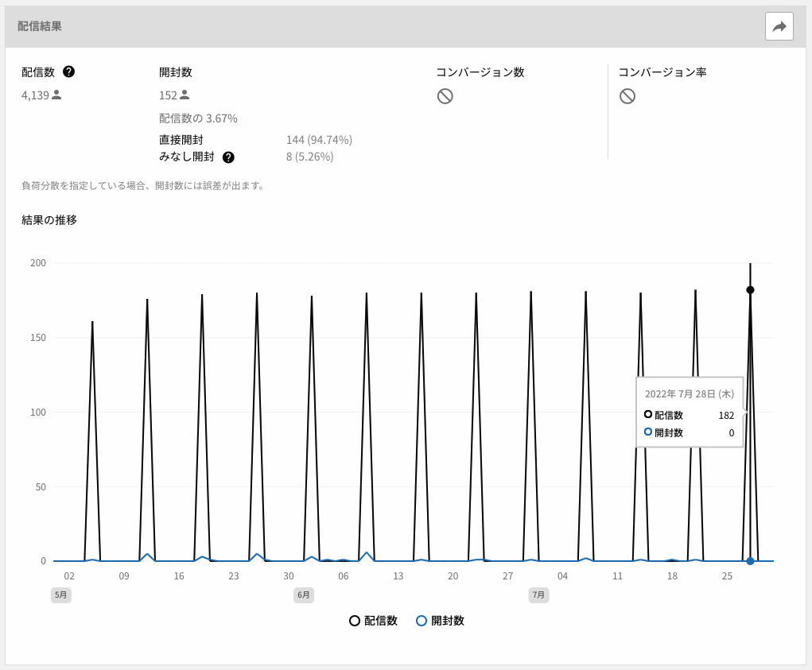Screen dimensions: 812x670
Task: Click the 開封数 metric heading above 152
Action: [x=175, y=72]
